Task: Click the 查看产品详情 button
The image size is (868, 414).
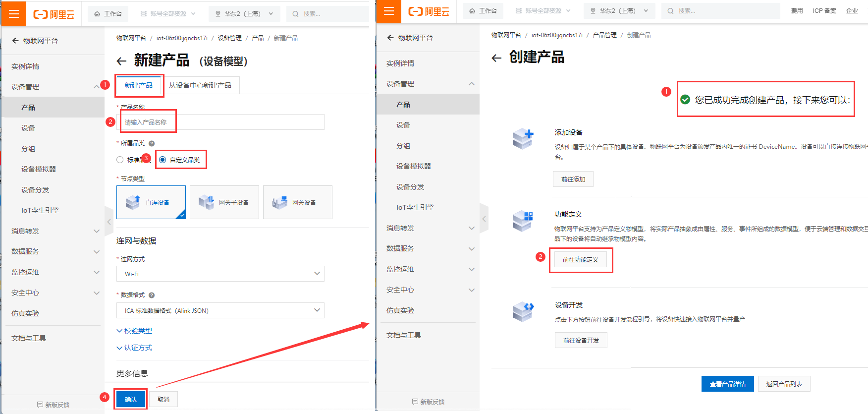Action: coord(727,384)
